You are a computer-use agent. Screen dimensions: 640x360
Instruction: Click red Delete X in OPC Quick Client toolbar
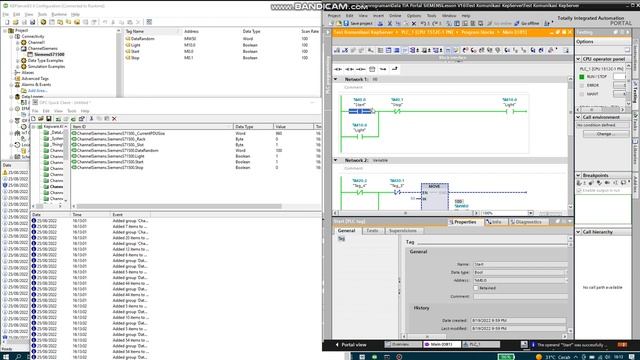[x=114, y=119]
